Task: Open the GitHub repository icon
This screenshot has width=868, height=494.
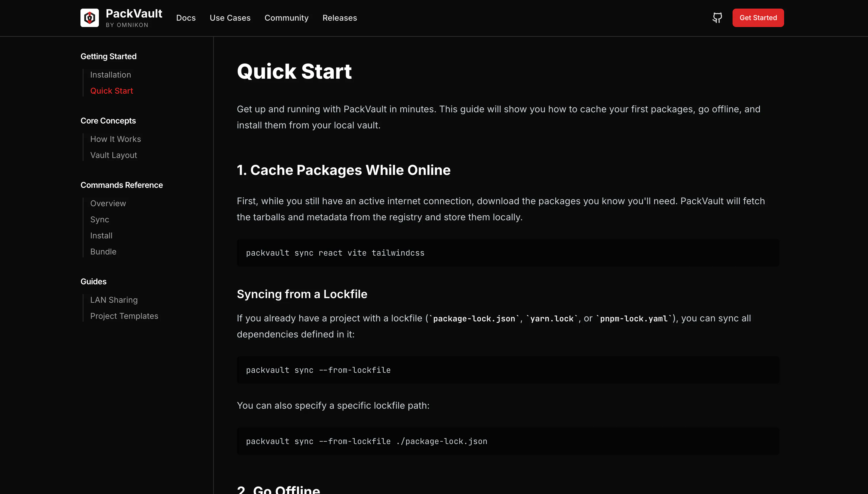Action: pyautogui.click(x=717, y=18)
